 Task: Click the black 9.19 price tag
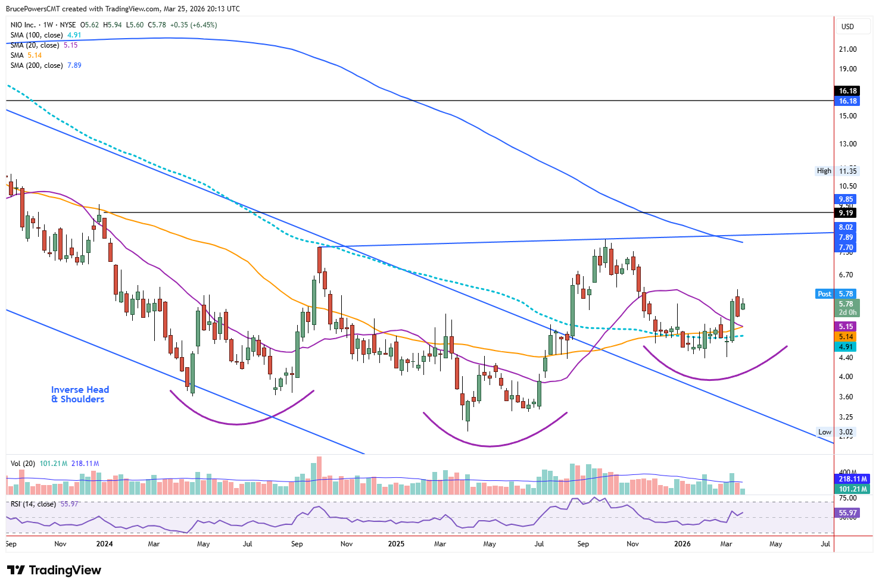coord(846,212)
